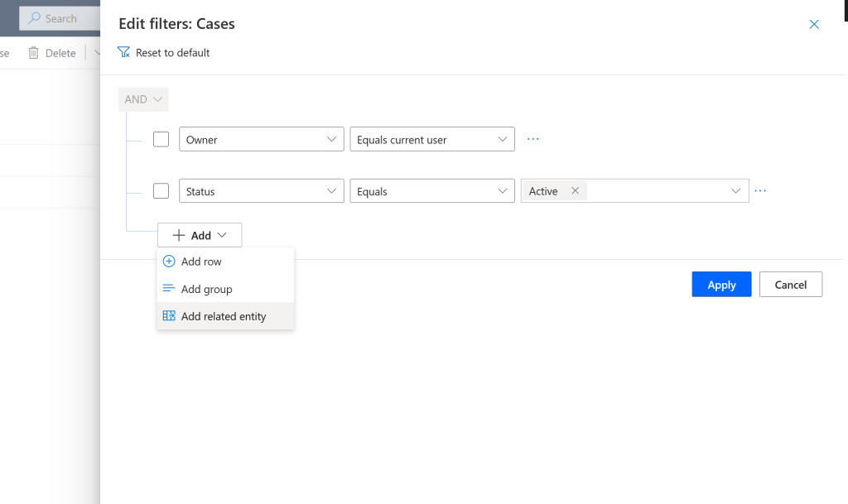Screen dimensions: 848x504
Task: Open the Equals current user operator dropdown
Action: click(431, 139)
